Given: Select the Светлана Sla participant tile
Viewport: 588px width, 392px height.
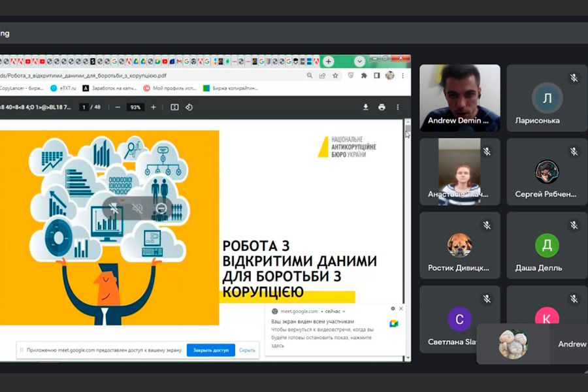Looking at the screenshot, I should point(460,319).
